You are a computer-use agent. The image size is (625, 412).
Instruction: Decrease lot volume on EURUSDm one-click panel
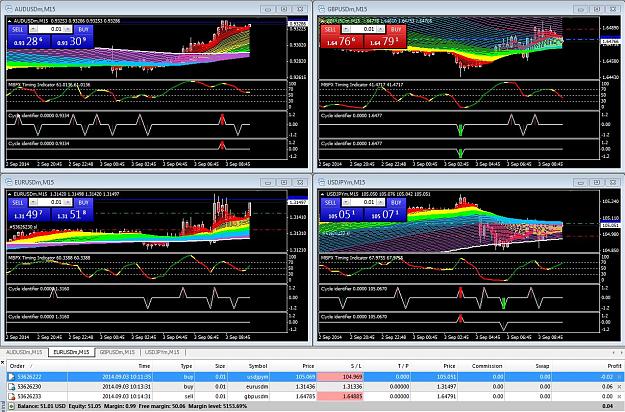(33, 202)
